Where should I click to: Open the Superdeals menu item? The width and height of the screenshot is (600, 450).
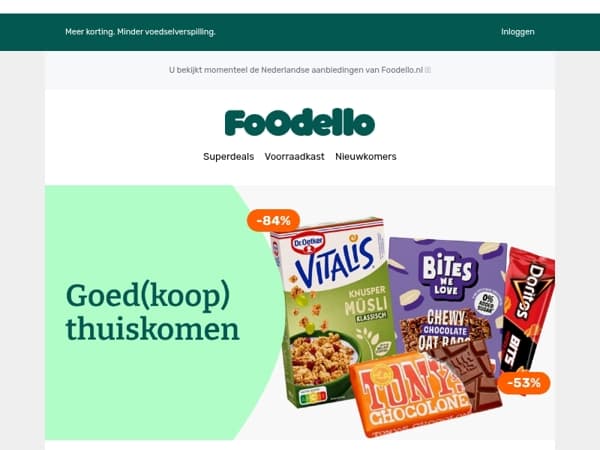(x=228, y=157)
